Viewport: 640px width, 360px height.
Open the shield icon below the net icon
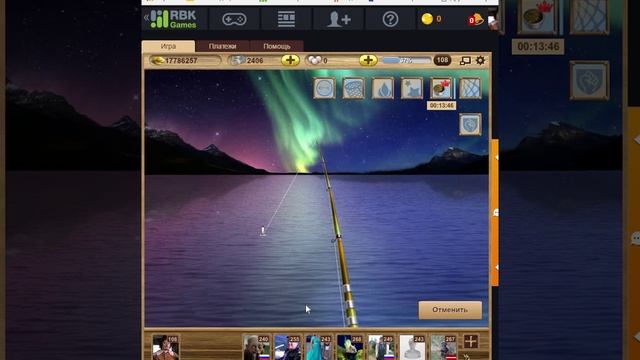click(x=470, y=124)
